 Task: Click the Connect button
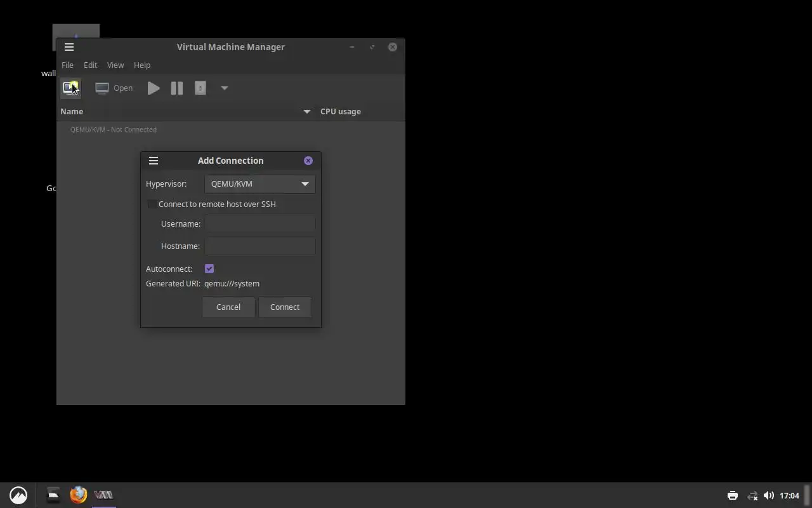pos(285,307)
